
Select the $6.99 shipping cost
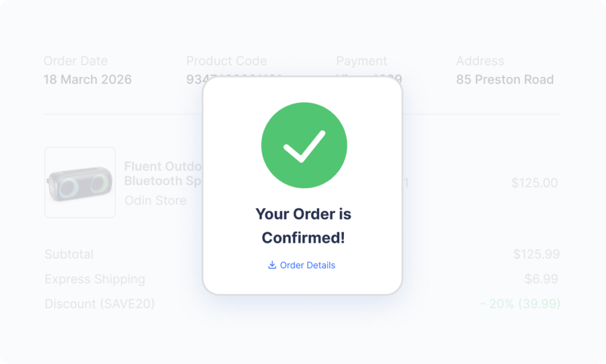pos(542,279)
